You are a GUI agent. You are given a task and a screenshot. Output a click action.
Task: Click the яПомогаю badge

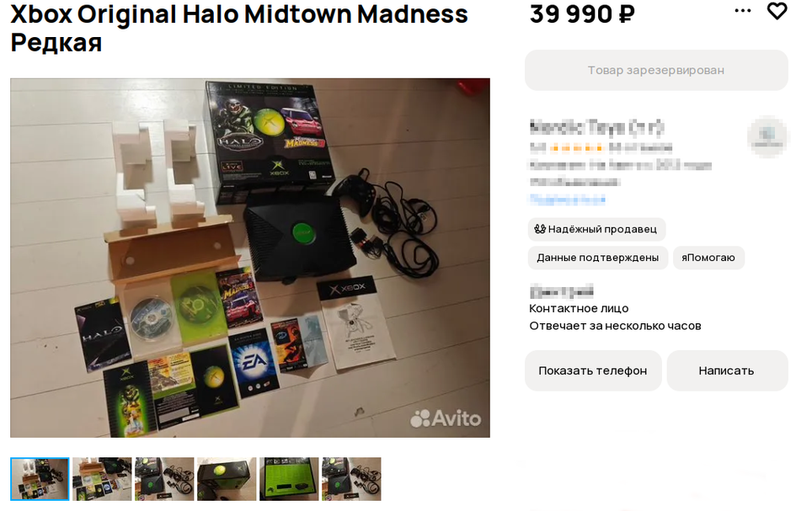click(708, 258)
